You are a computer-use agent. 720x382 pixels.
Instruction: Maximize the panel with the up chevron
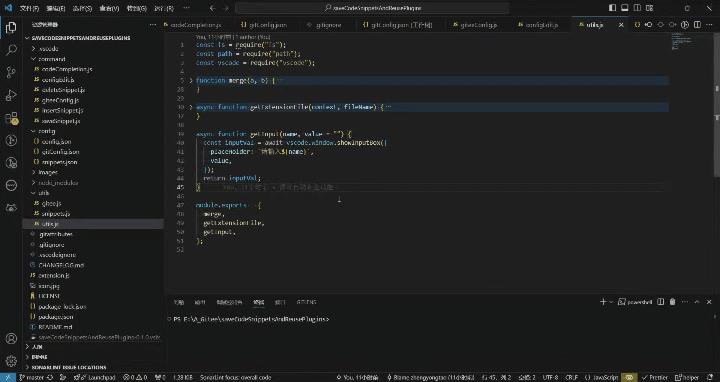tap(697, 302)
